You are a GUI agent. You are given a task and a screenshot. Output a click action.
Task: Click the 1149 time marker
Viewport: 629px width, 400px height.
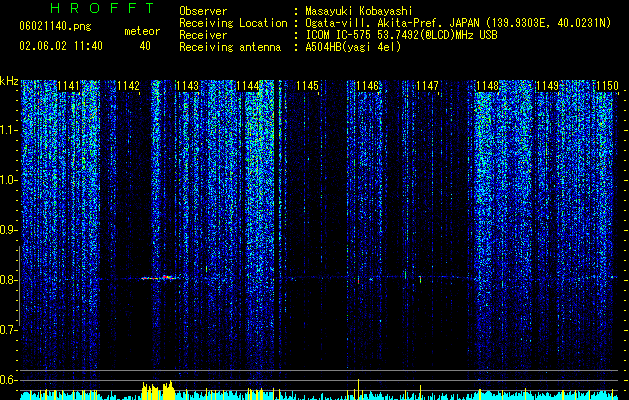547,86
